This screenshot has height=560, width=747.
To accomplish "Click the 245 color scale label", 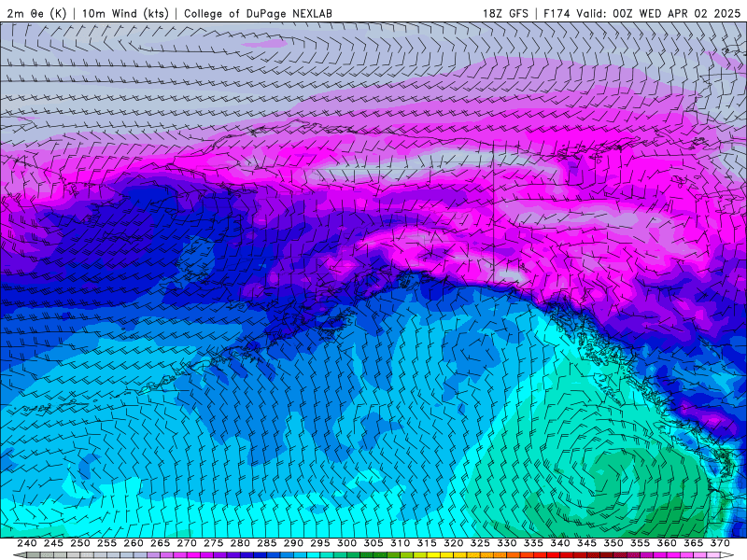I will tap(53, 543).
